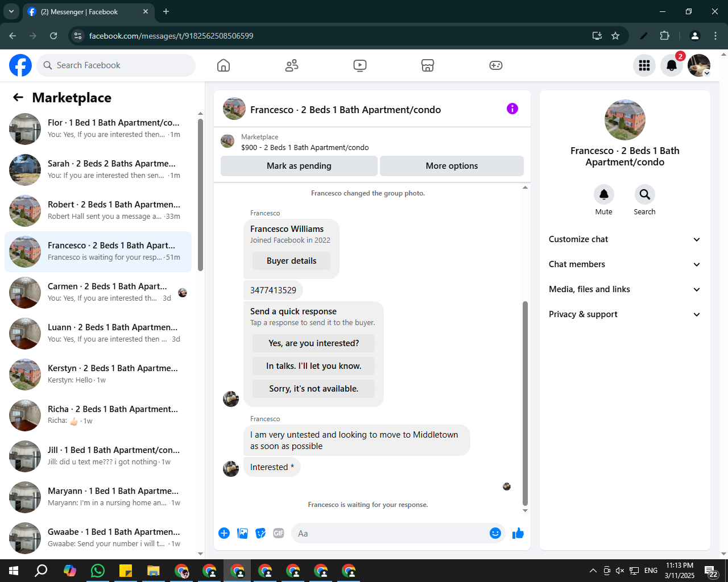Screen dimensions: 728x582
Task: Open the Chrome tab search dropdown
Action: pyautogui.click(x=11, y=11)
